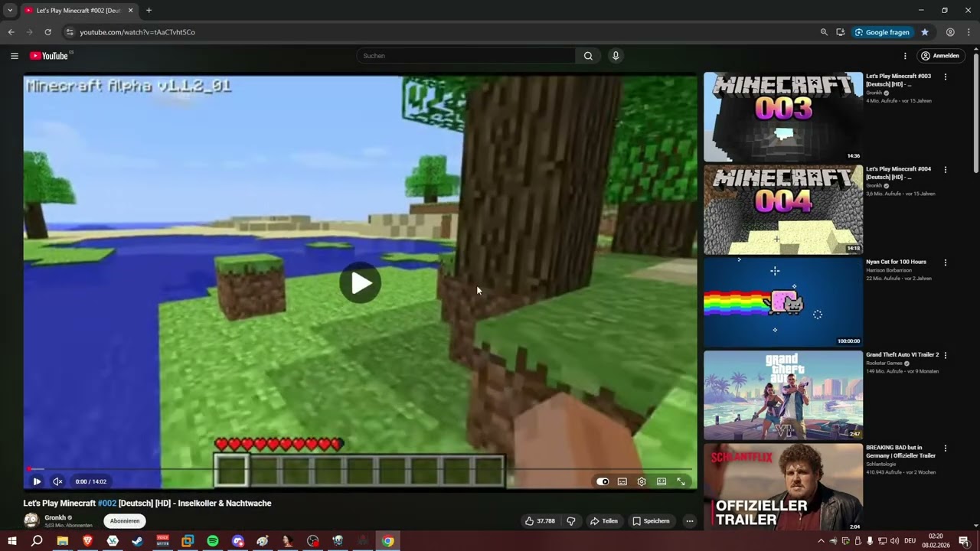Toggle the autoplay switch in player
The image size is (980, 551).
603,481
